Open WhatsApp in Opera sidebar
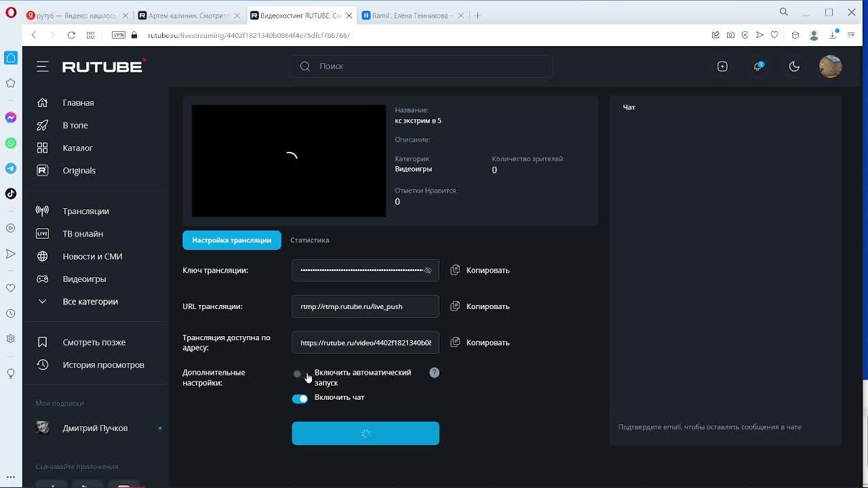 click(x=11, y=143)
